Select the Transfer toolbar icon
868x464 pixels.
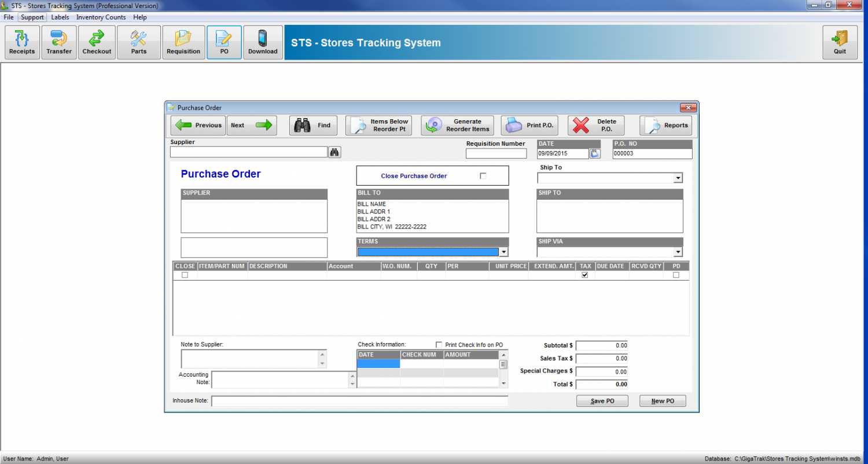click(x=58, y=42)
